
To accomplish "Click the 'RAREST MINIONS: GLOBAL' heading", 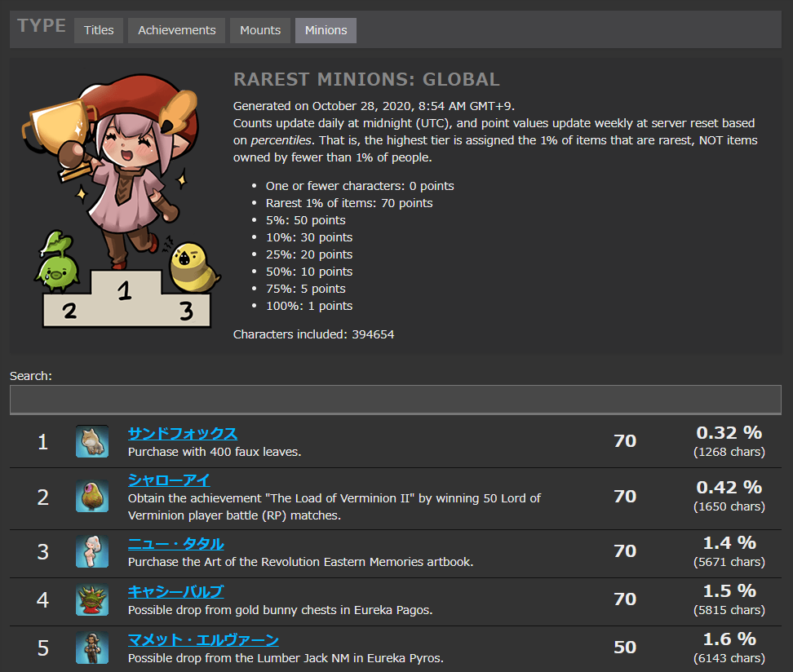I will tap(366, 79).
